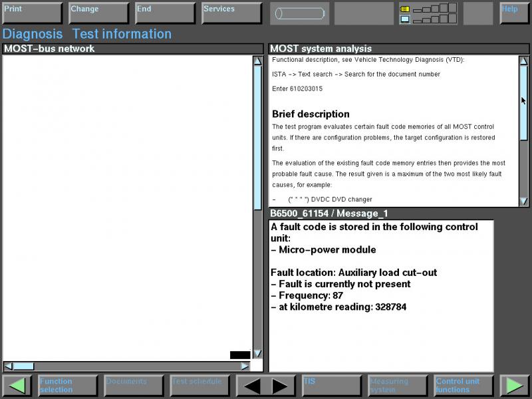The image size is (532, 399).
Task: Open Function selection
Action: [x=67, y=386]
